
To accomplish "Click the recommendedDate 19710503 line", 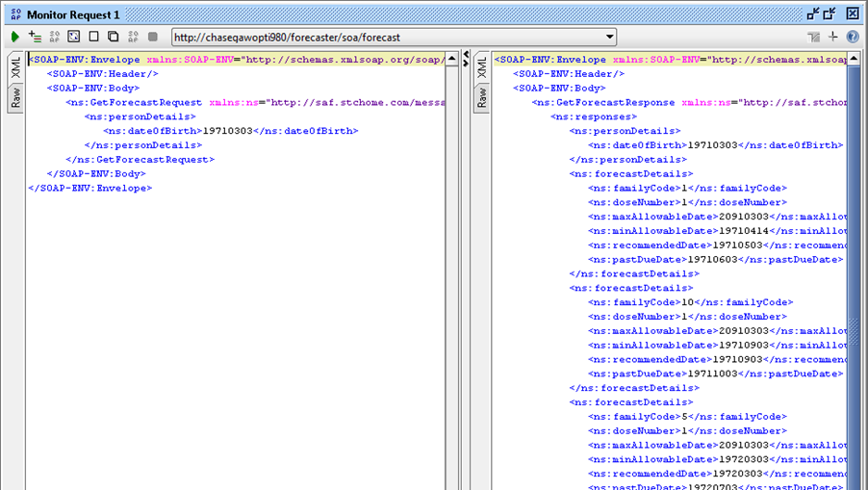I will 717,245.
